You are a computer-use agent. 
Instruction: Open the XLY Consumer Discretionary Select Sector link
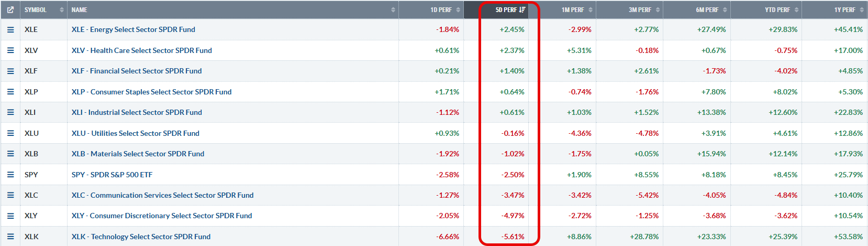(x=162, y=216)
